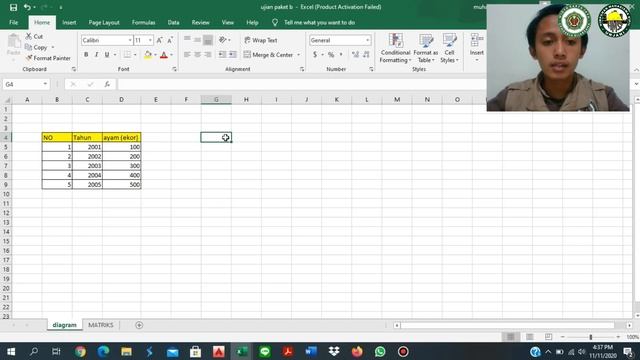Click the Save icon in quick access toolbar
This screenshot has width=640, height=360.
[13, 7]
